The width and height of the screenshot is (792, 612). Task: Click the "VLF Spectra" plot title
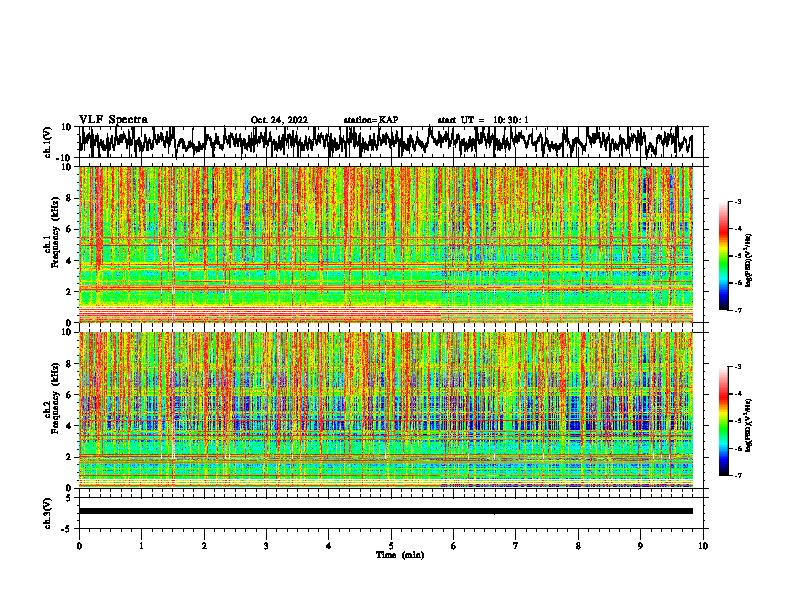[x=113, y=119]
